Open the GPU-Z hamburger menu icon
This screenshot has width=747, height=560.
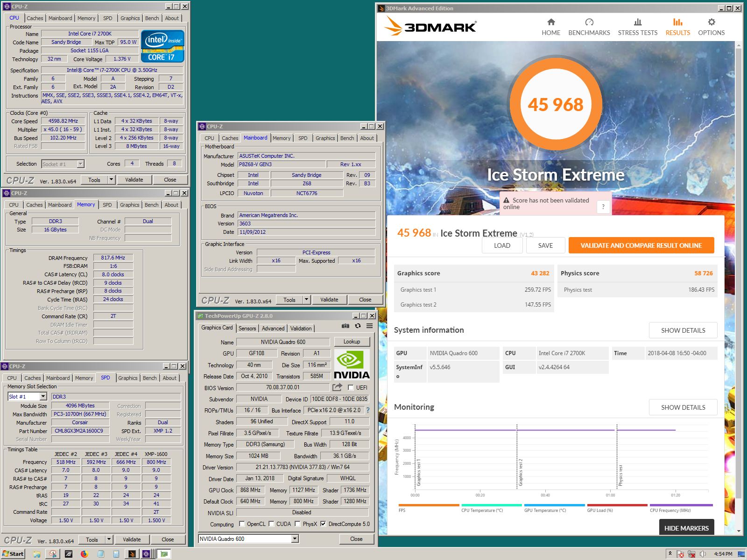pyautogui.click(x=369, y=326)
